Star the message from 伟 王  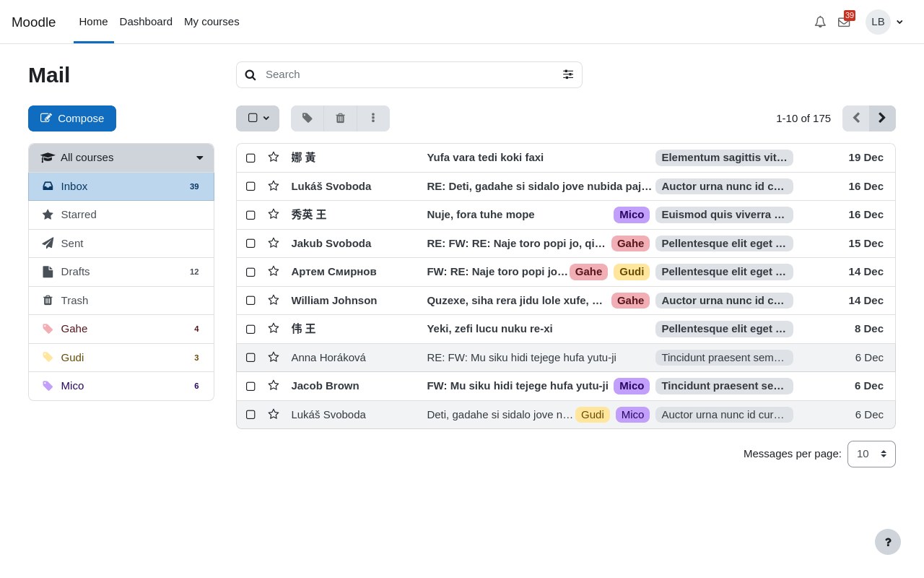pyautogui.click(x=274, y=329)
